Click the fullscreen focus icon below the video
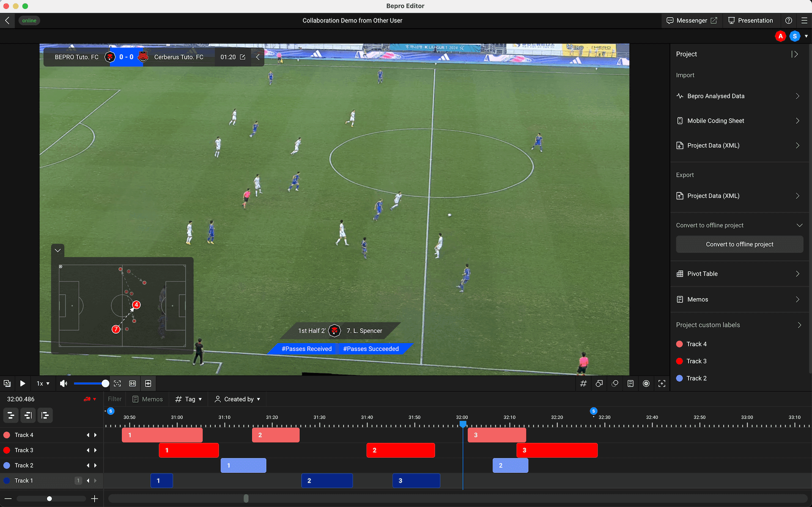812x507 pixels. pos(662,384)
